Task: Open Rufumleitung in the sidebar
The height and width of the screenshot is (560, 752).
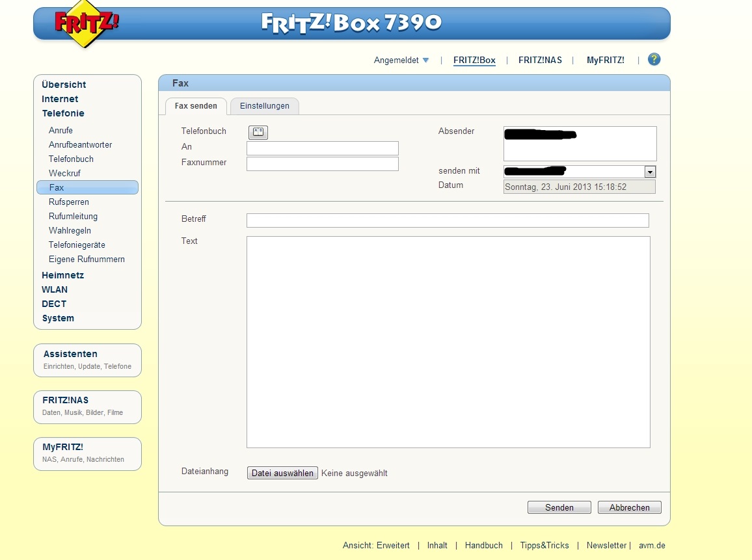Action: 73,216
